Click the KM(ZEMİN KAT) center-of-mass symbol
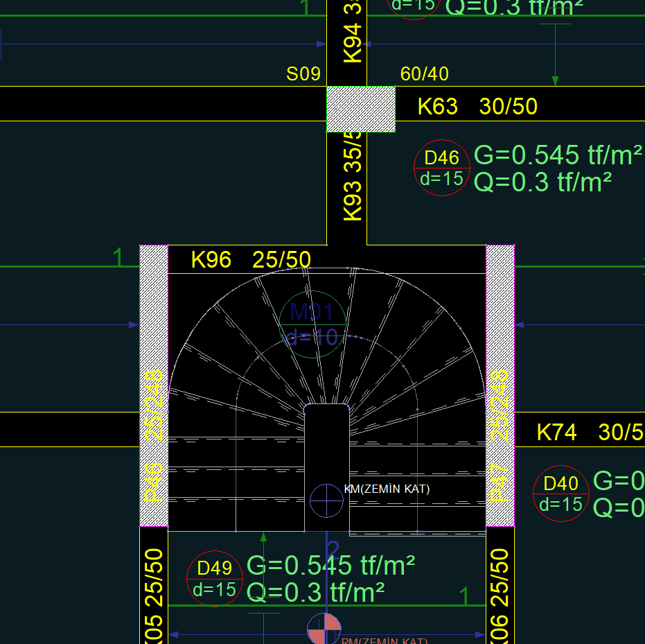 pyautogui.click(x=326, y=501)
